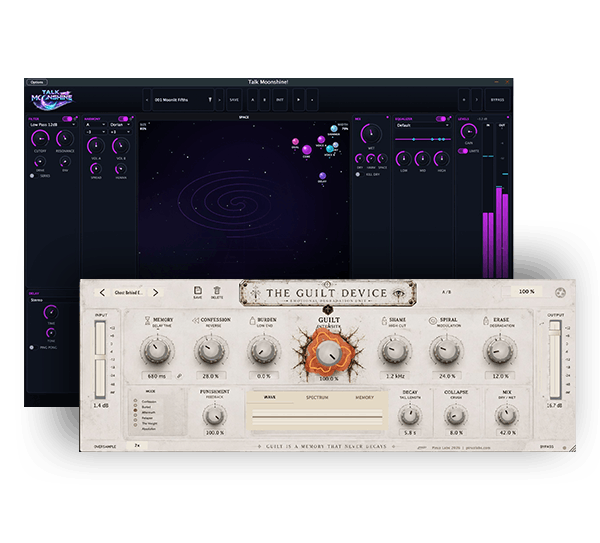Click the Core orb in Talk Moonshine space
Viewport: 600px width, 543px height.
click(307, 150)
